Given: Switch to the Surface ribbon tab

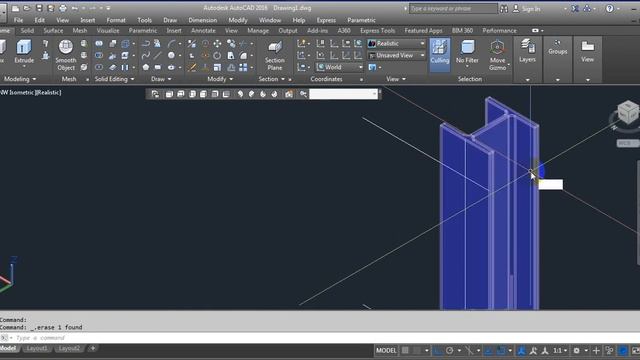Looking at the screenshot, I should click(53, 31).
